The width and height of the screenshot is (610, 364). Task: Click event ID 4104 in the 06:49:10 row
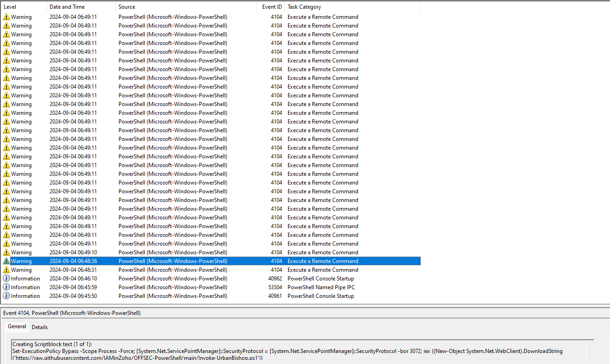tap(277, 252)
